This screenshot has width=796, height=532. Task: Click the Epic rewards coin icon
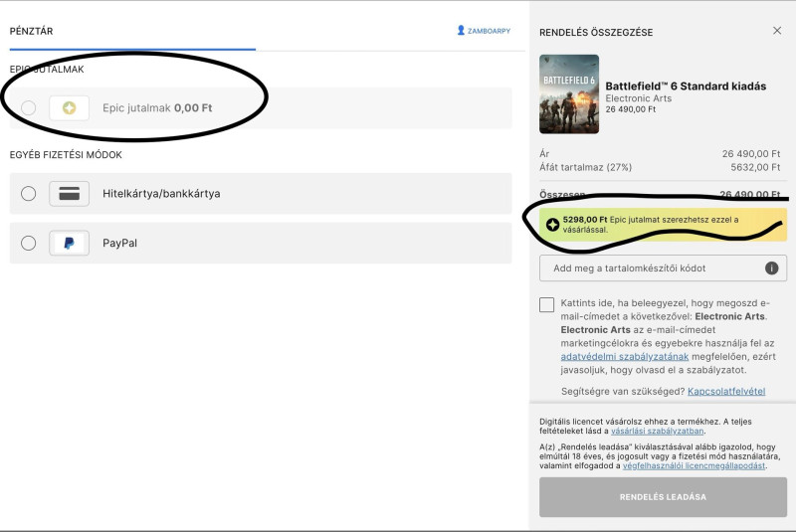[69, 107]
